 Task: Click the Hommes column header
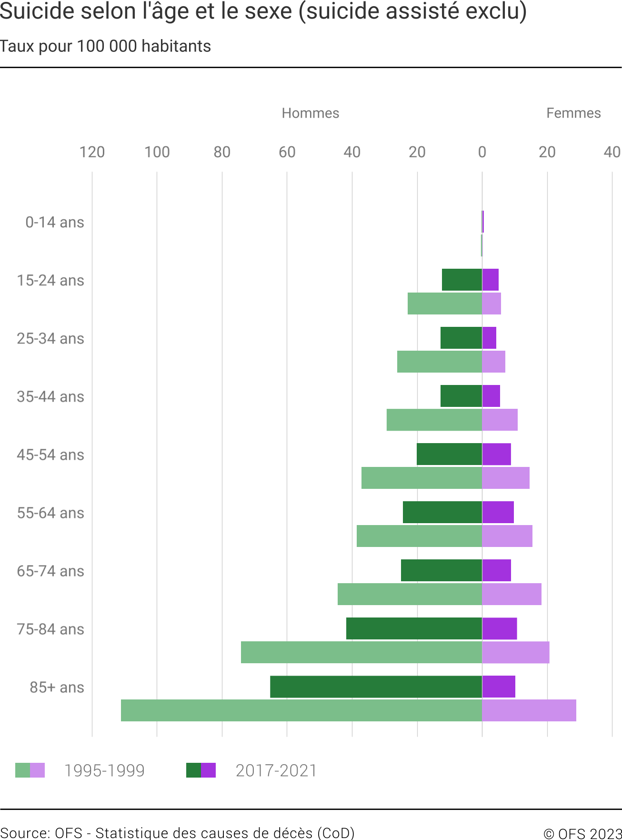click(x=310, y=113)
